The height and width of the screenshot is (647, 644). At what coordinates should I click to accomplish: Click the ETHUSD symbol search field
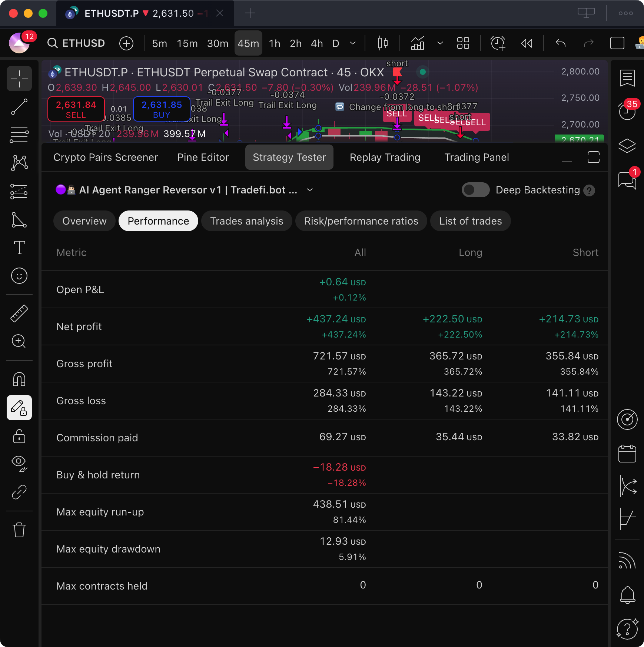pos(76,43)
